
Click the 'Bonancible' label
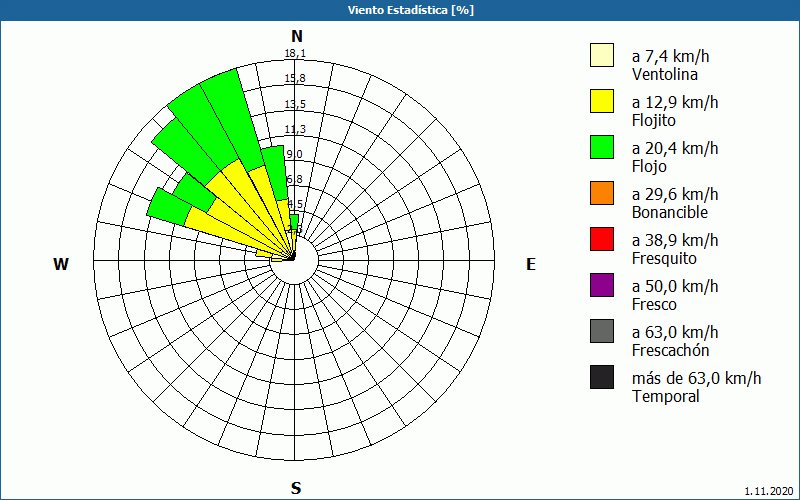[x=670, y=213]
